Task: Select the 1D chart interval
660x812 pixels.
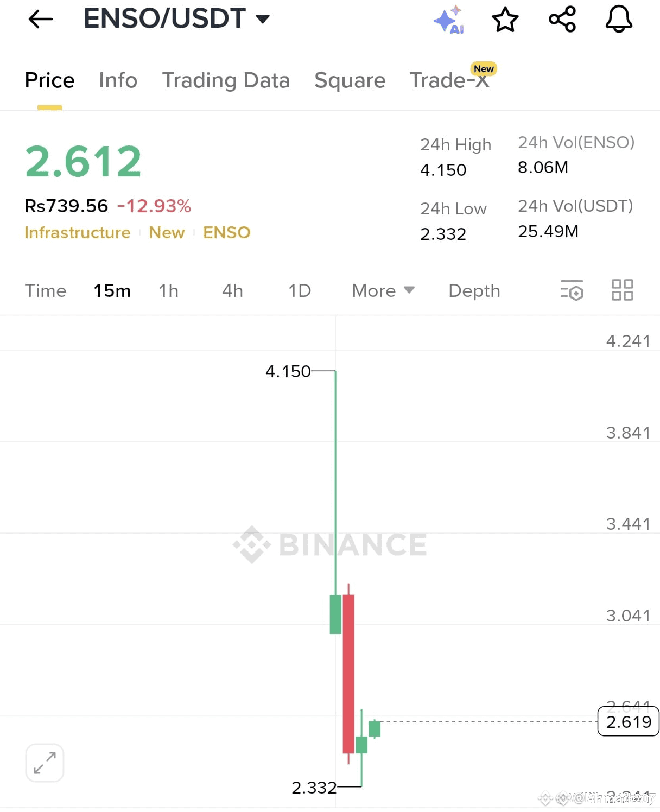Action: (299, 291)
